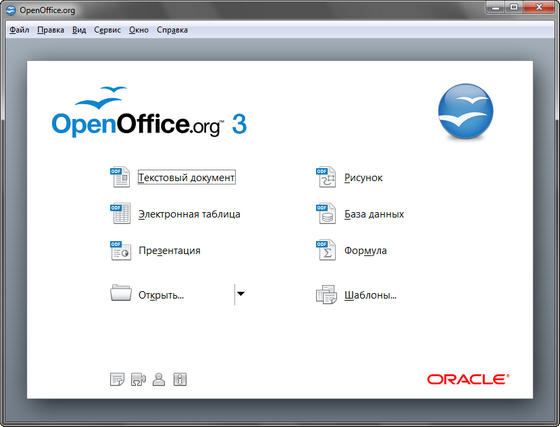Image resolution: width=560 pixels, height=427 pixels.
Task: Click the Открыть... button
Action: (x=161, y=295)
